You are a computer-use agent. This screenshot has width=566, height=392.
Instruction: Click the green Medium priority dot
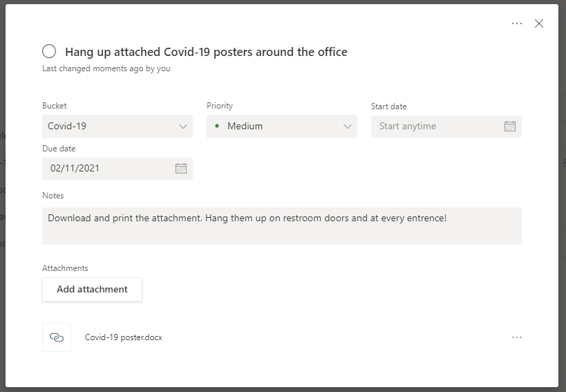coord(217,127)
